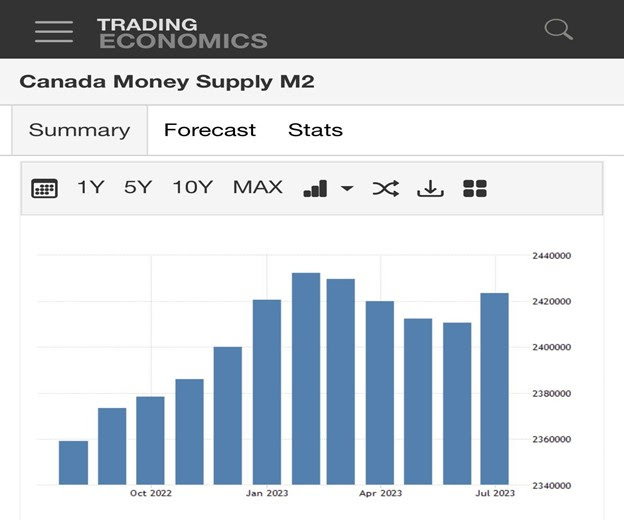Image resolution: width=624 pixels, height=520 pixels.
Task: Switch to the Forecast tab
Action: 210,130
